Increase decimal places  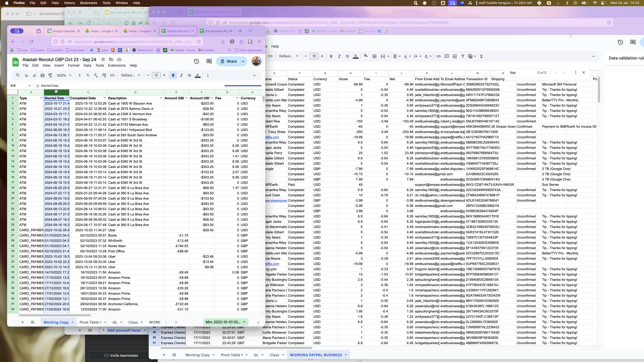coord(104,75)
